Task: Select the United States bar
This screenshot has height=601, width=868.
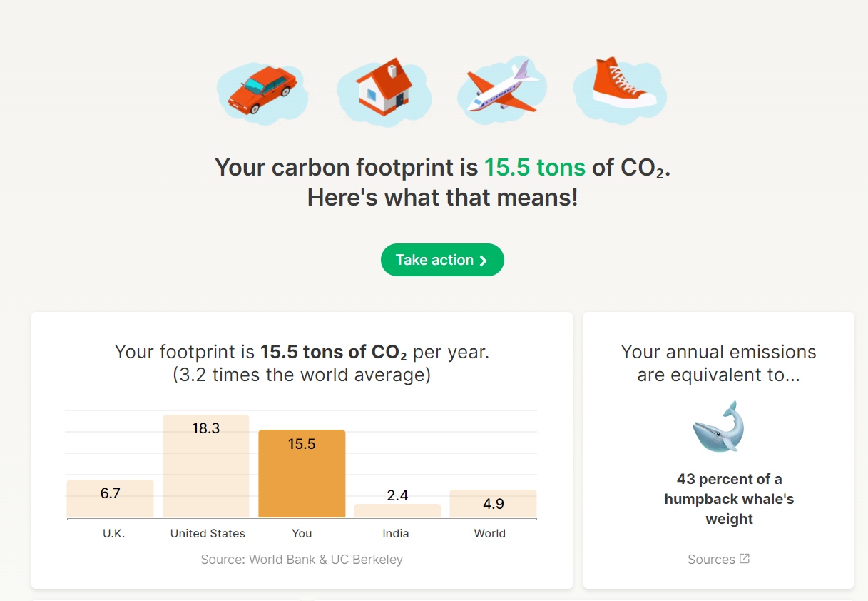Action: (206, 466)
